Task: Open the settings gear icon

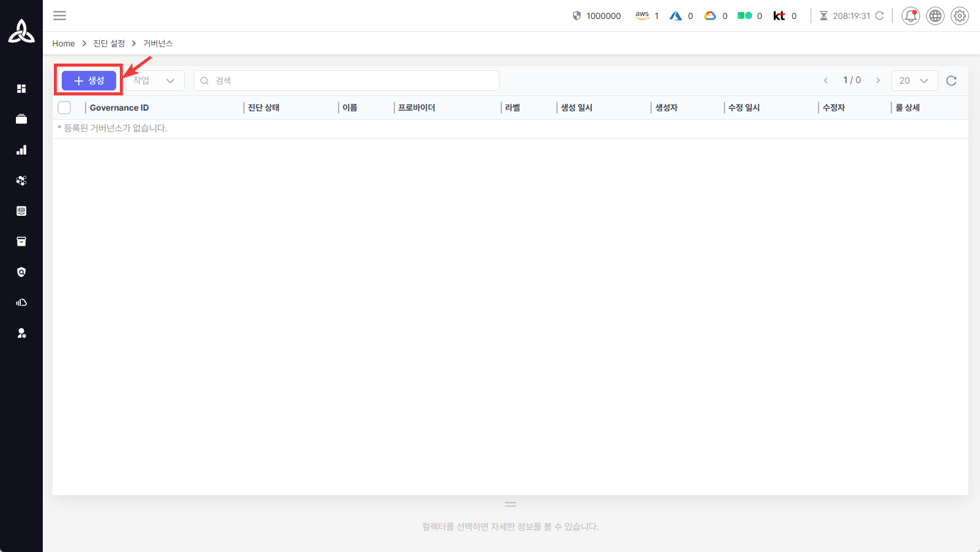Action: click(959, 16)
